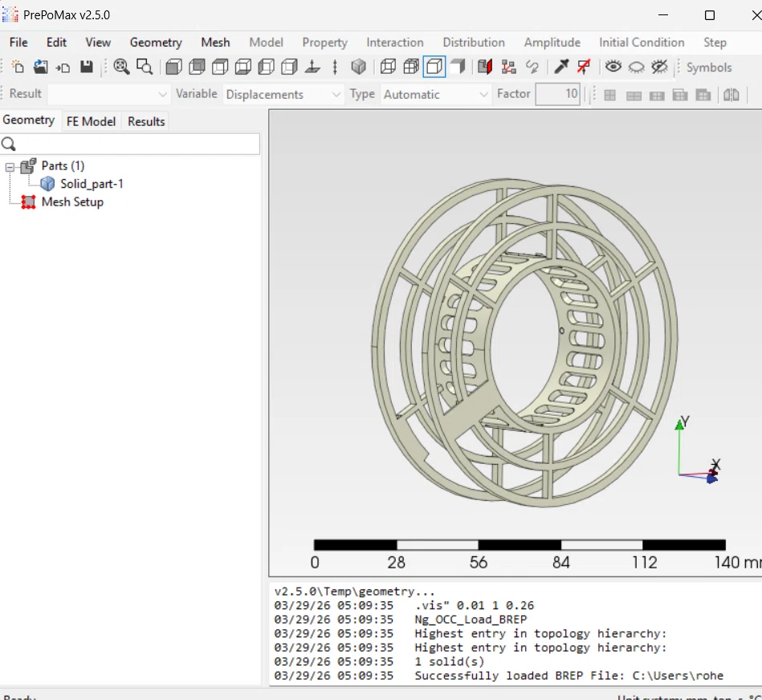This screenshot has width=762, height=700.
Task: Collapse the Parts (1) tree node
Action: pos(9,167)
